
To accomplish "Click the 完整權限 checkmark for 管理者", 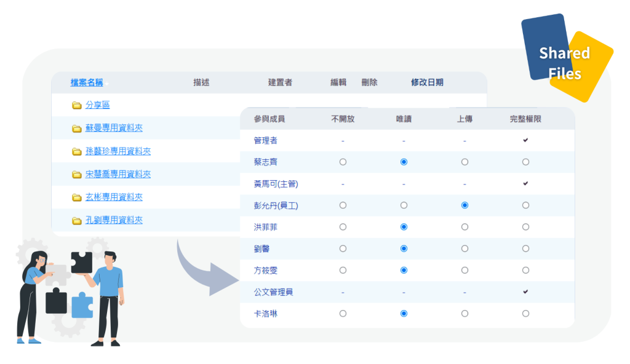I will point(525,140).
